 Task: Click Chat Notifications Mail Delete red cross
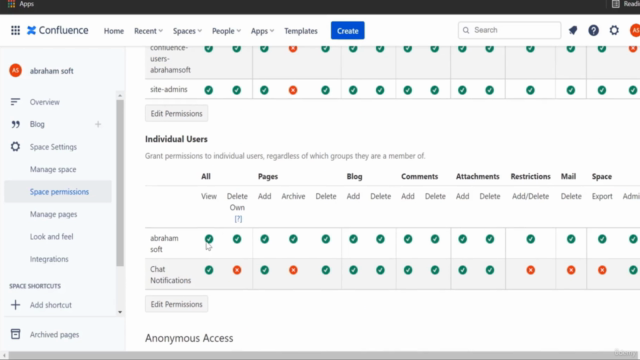(571, 270)
